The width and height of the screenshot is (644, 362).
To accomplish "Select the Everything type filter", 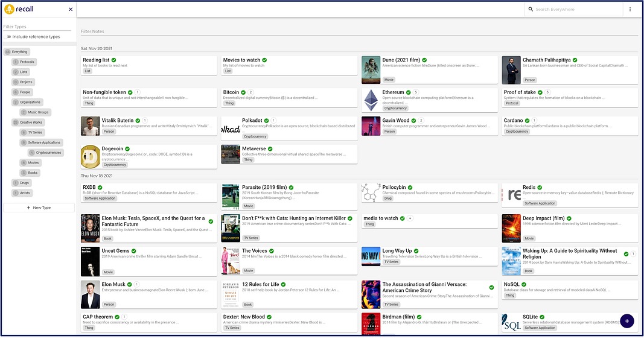I will tap(16, 52).
